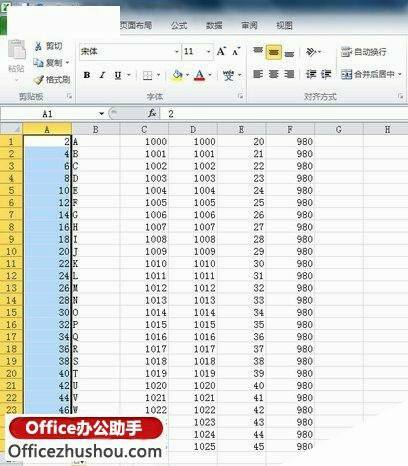Click the Paste (粘贴) icon
The image size is (408, 466).
pos(16,50)
